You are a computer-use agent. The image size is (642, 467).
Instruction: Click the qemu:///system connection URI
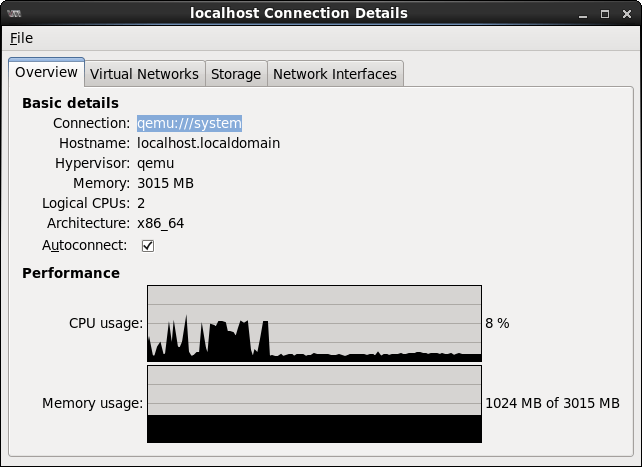pyautogui.click(x=189, y=123)
